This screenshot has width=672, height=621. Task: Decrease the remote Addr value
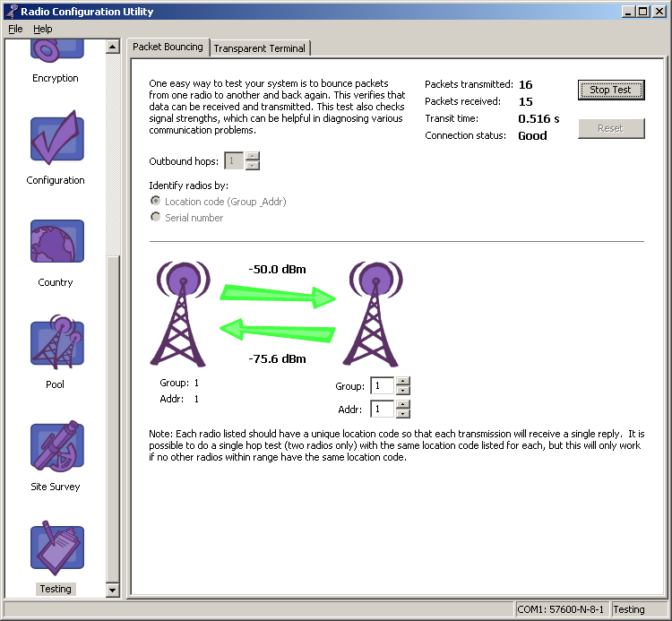403,413
